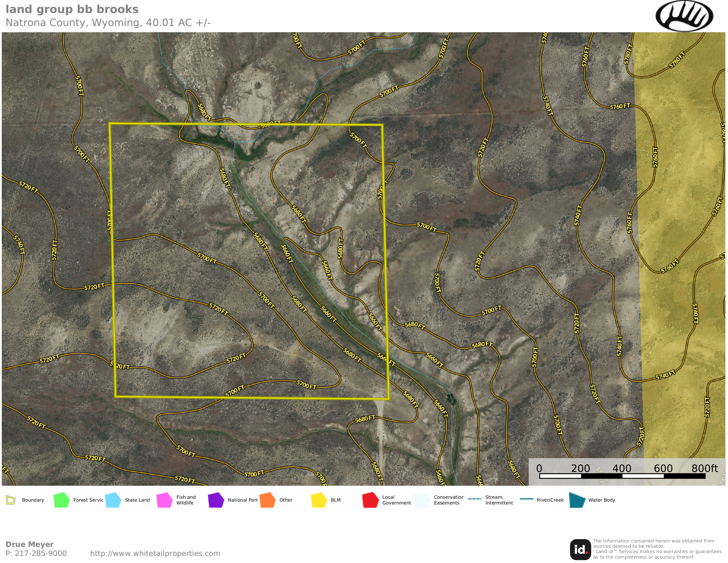Click the map scale bar
728x563 pixels.
click(622, 476)
